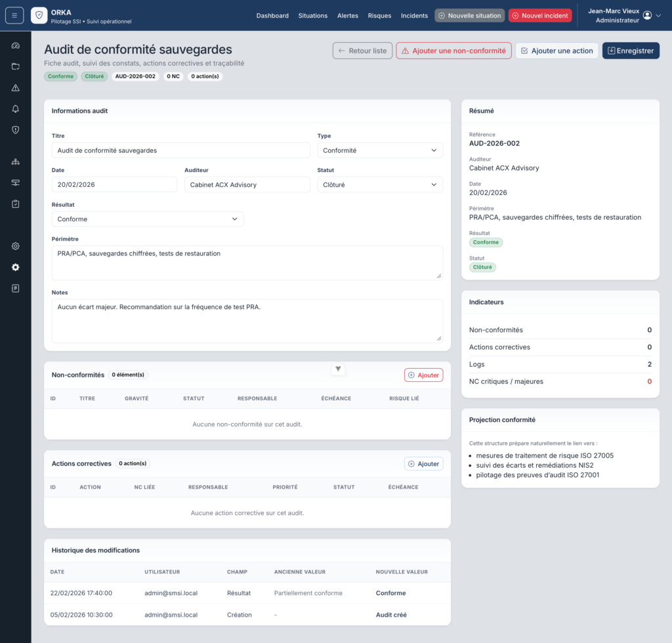Click Ajouter une action header button
The image size is (672, 643).
pos(556,51)
